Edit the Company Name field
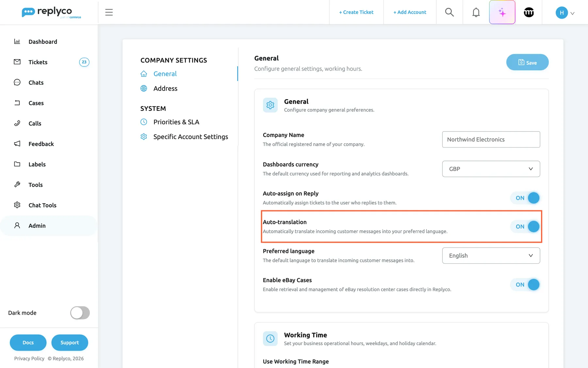 pos(491,139)
